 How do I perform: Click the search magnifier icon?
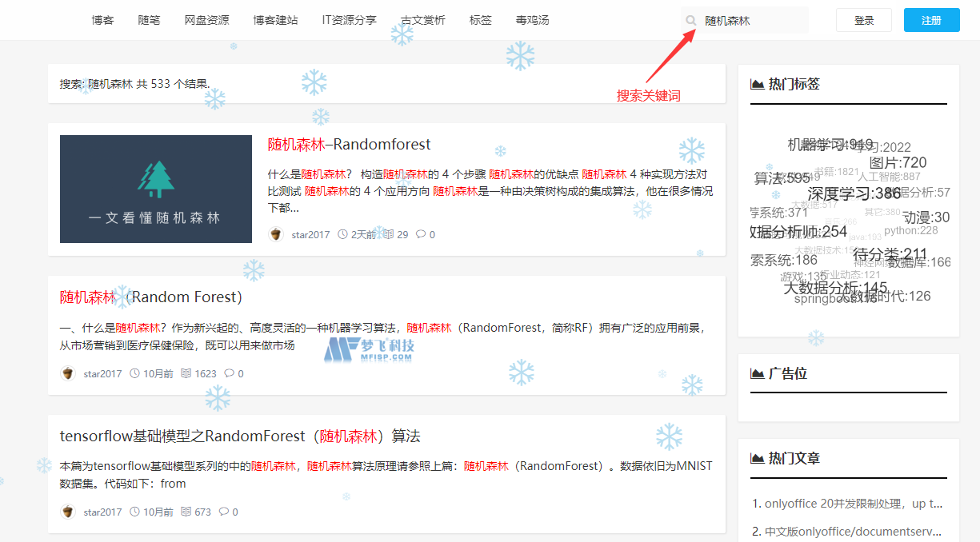(690, 20)
